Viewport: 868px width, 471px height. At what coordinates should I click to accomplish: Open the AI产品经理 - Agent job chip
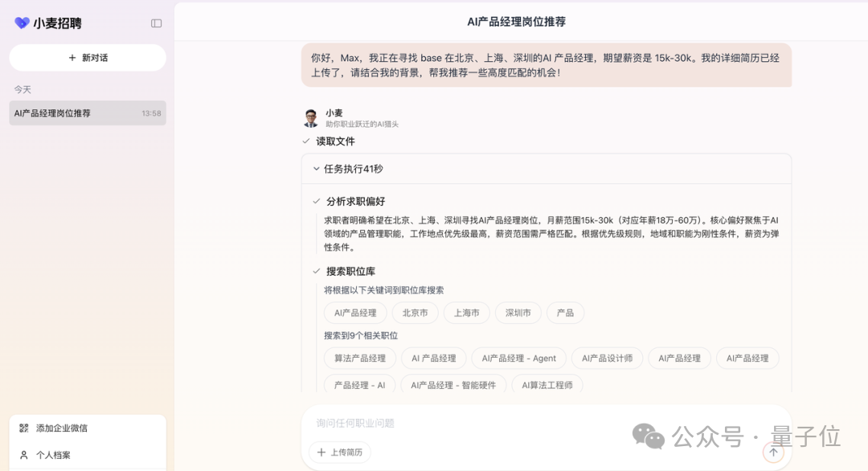click(x=518, y=358)
